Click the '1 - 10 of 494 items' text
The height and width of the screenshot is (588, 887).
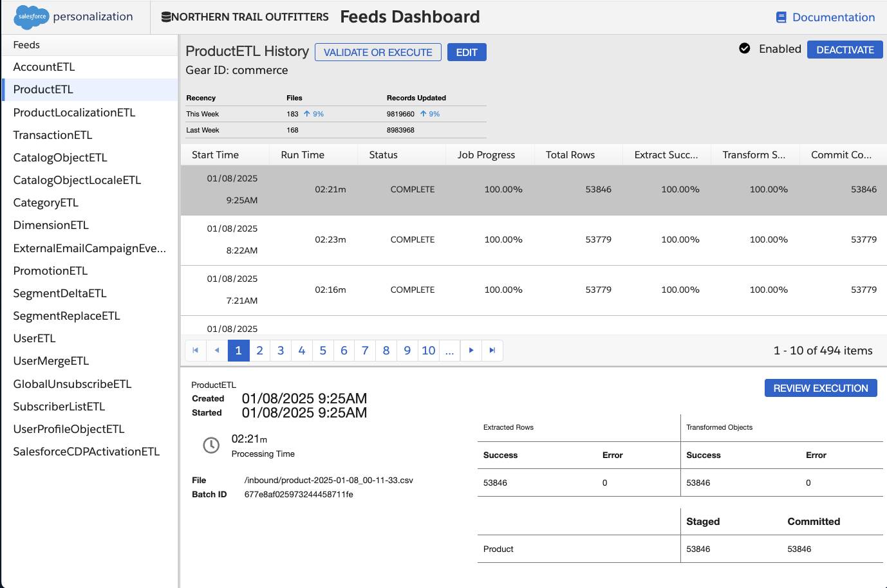pos(823,351)
